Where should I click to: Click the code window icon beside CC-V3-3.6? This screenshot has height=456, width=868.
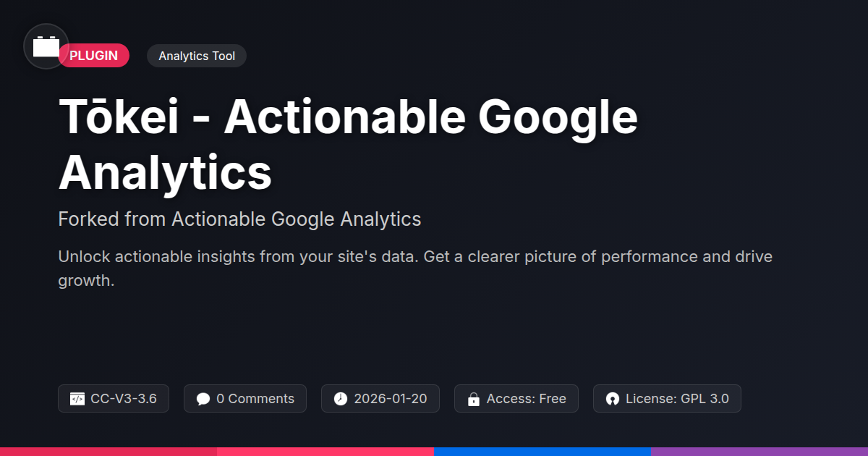(x=77, y=399)
